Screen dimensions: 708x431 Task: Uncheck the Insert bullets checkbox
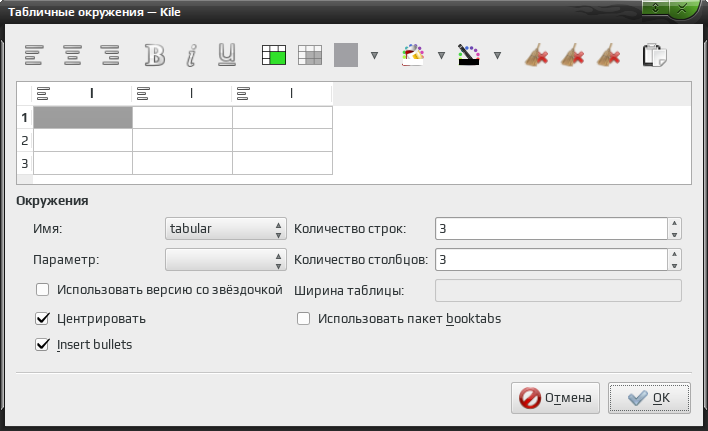[42, 344]
